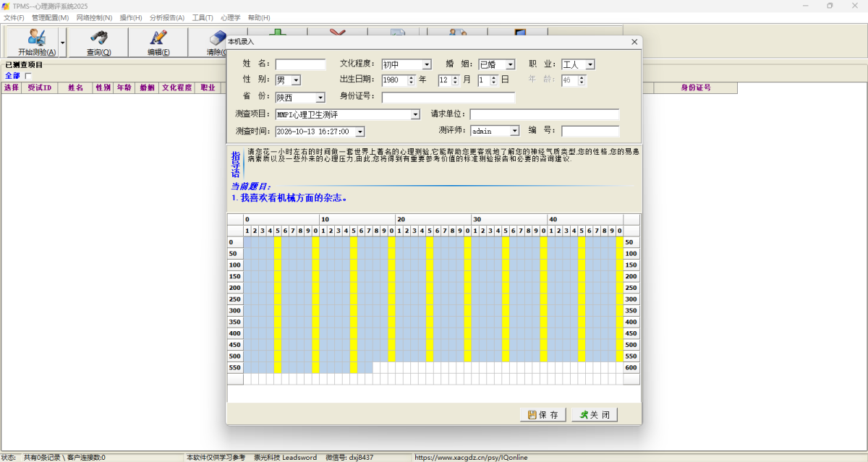This screenshot has width=868, height=462.
Task: Focus the 姓名 name input field
Action: point(301,64)
